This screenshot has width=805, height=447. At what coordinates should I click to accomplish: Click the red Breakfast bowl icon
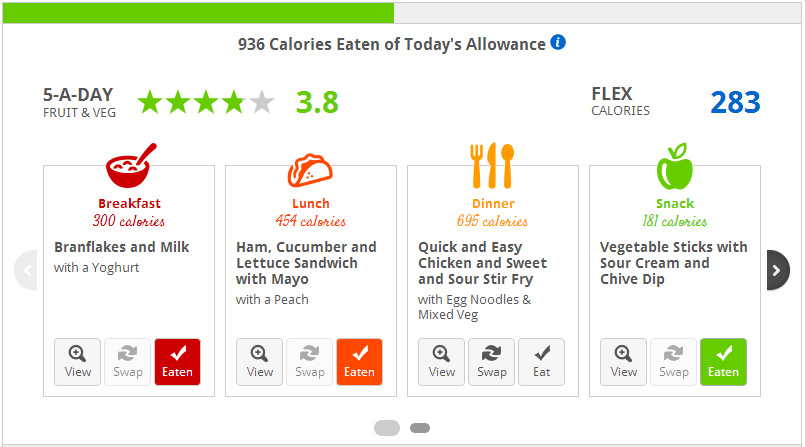click(x=131, y=165)
